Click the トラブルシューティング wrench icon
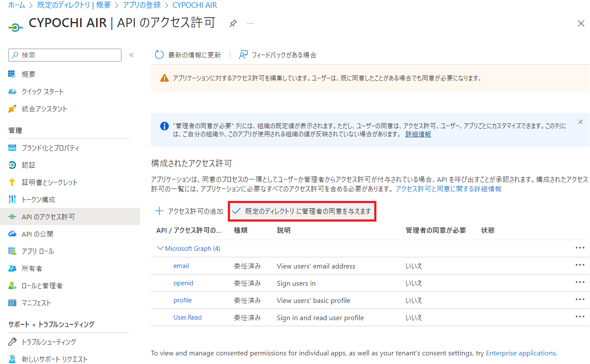Screen dimensions: 590x364 click(12, 342)
